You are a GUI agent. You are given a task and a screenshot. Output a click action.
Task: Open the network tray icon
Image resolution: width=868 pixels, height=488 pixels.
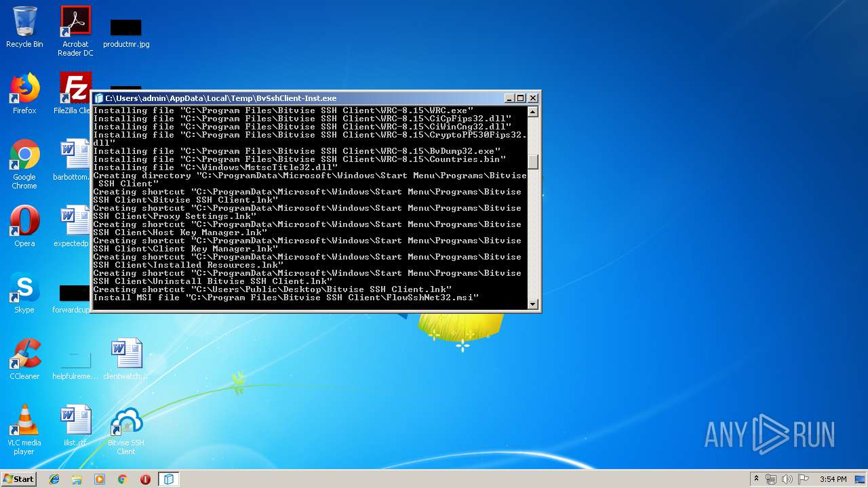coord(771,479)
